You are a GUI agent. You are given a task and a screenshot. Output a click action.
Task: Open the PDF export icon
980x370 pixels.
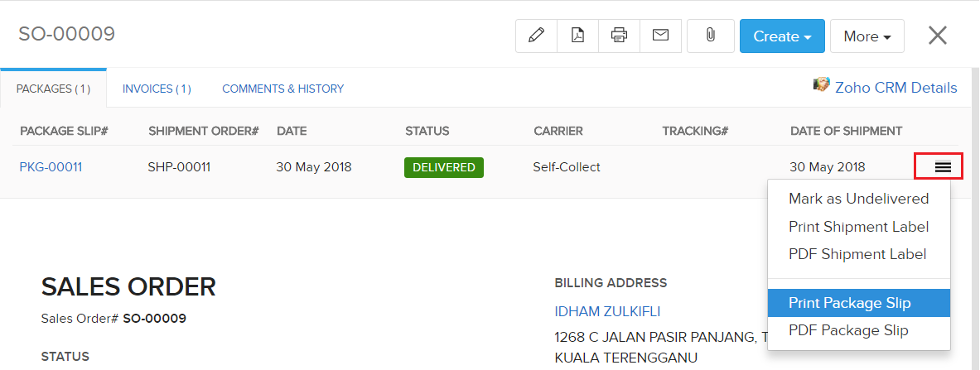point(577,36)
